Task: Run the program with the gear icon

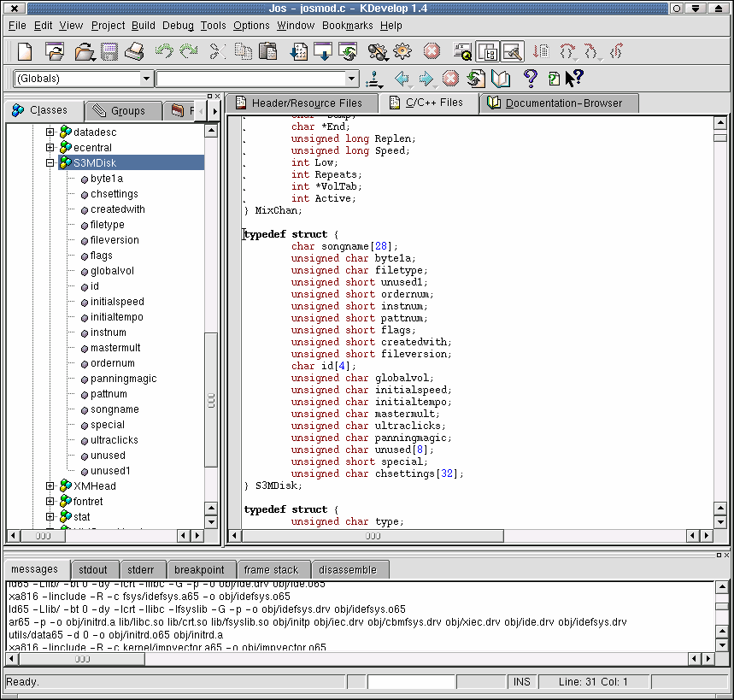Action: (402, 51)
